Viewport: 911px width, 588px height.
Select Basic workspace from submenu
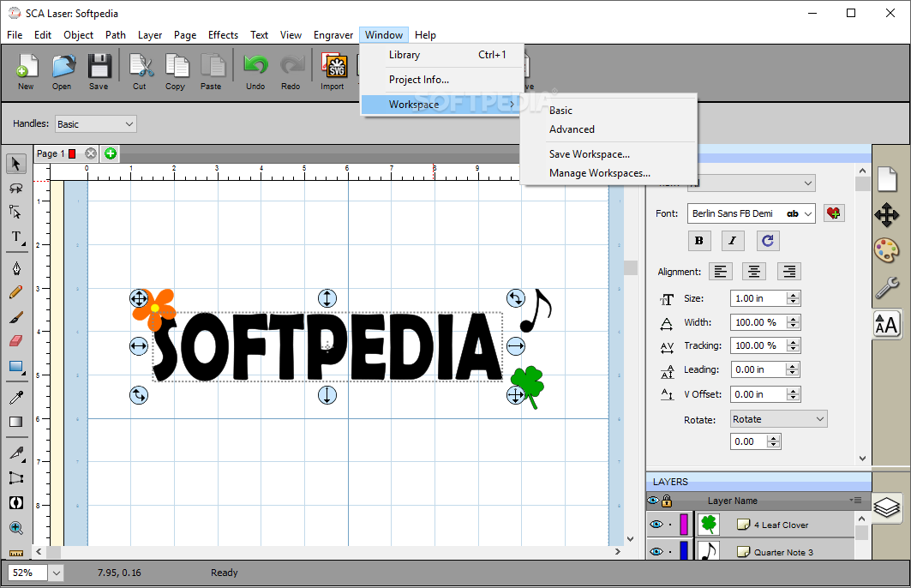pos(608,111)
